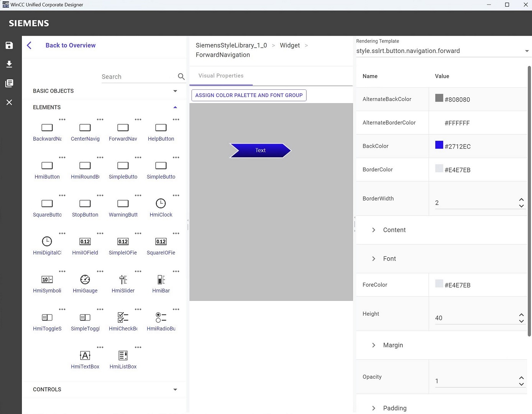Click the Name column header
The height and width of the screenshot is (414, 532).
pyautogui.click(x=370, y=76)
